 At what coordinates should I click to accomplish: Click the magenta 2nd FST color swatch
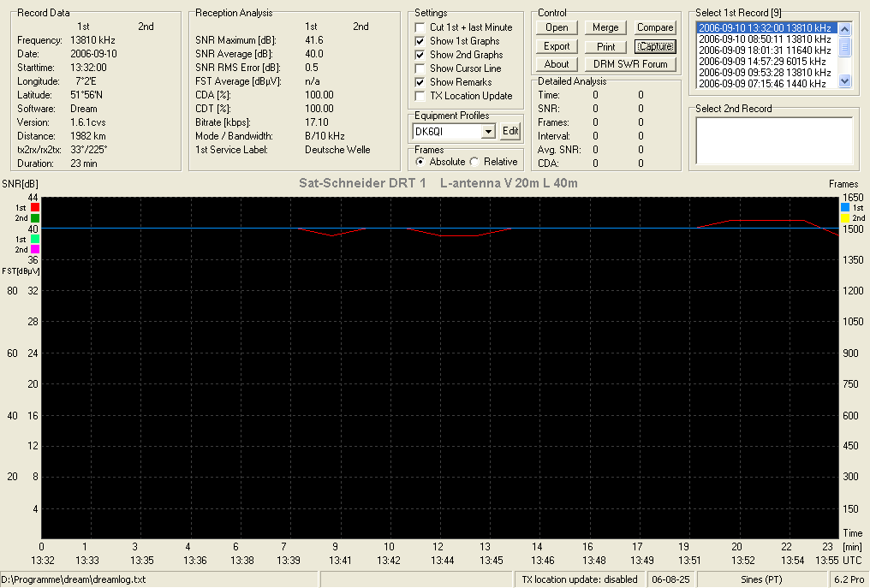(x=35, y=250)
